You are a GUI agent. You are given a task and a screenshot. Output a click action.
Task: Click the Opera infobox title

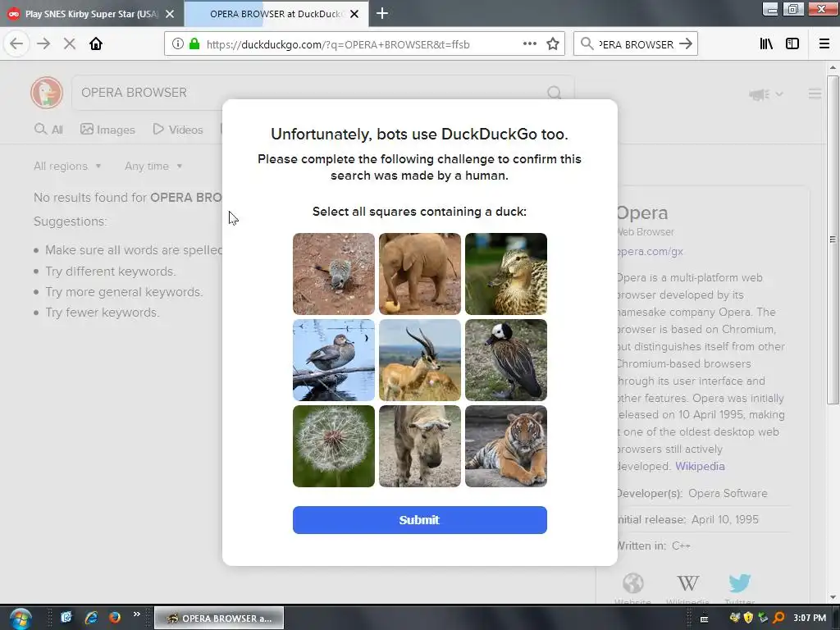(642, 212)
